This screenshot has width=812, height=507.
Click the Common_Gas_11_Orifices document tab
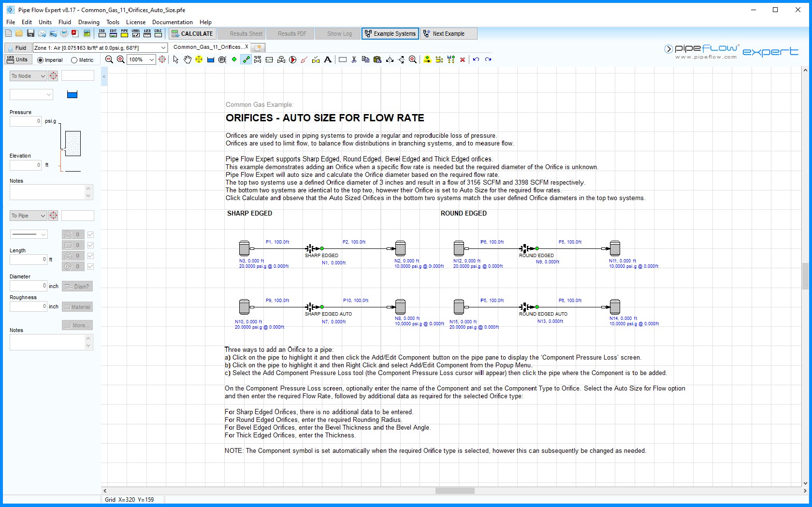[x=210, y=47]
